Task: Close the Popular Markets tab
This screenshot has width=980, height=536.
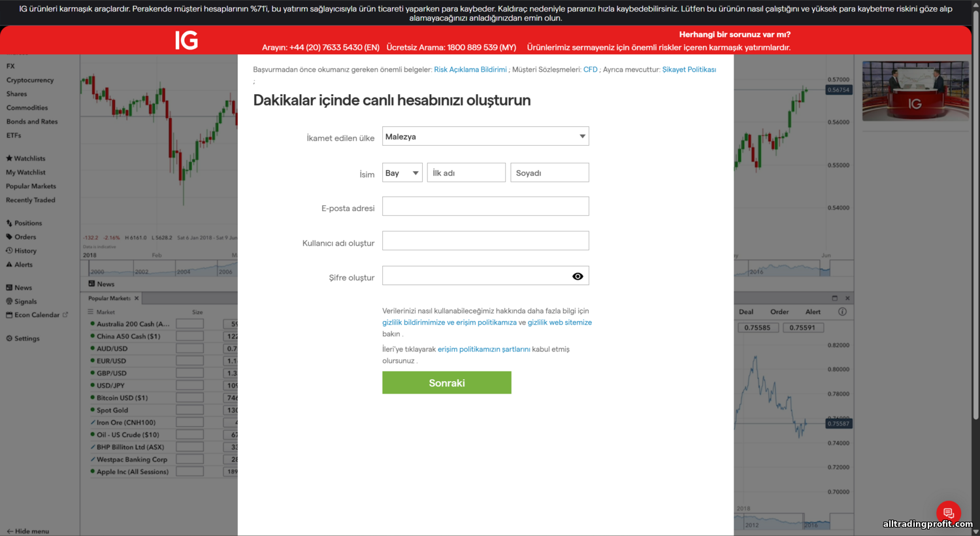Action: pyautogui.click(x=137, y=299)
